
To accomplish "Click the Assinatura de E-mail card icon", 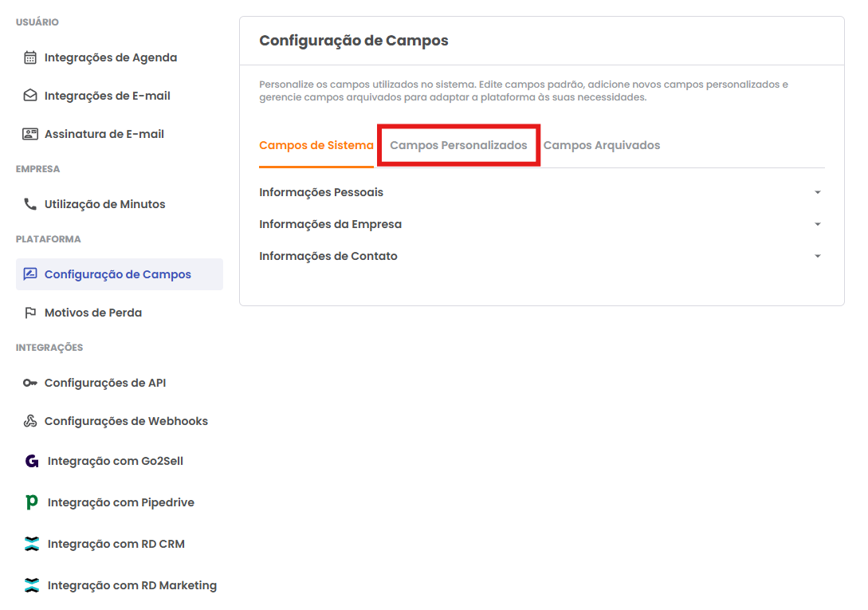I will 30,134.
